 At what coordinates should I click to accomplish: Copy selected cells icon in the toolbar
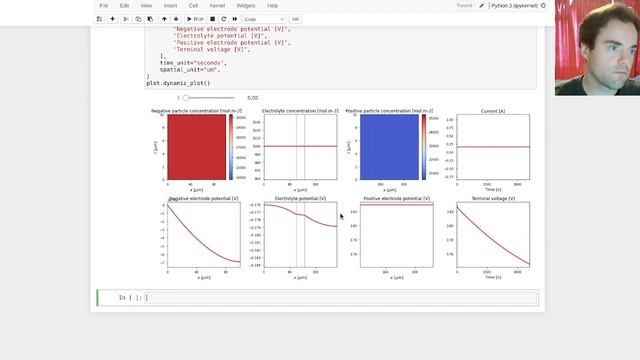click(x=138, y=19)
